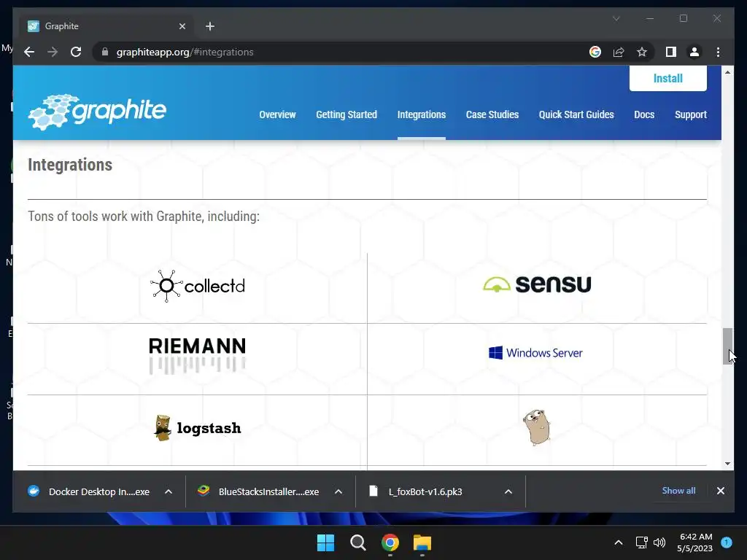Open the Case Studies section
The image size is (747, 560).
pyautogui.click(x=492, y=114)
